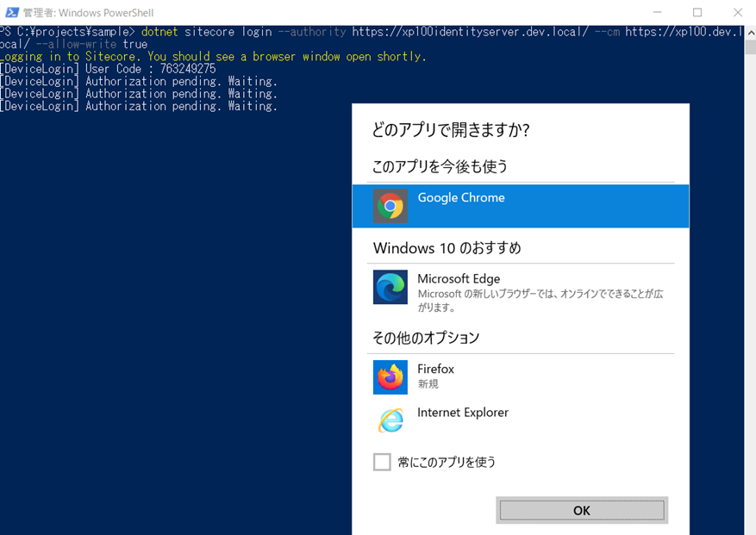Click the PowerShell vertical scrollbar thumb
Screen dimensions: 756x535
751,47
